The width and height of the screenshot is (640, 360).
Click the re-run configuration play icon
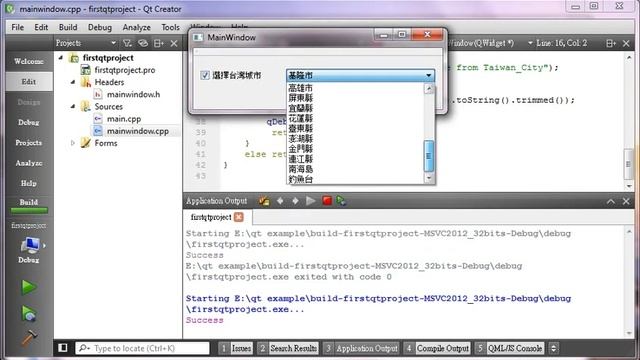tap(311, 201)
